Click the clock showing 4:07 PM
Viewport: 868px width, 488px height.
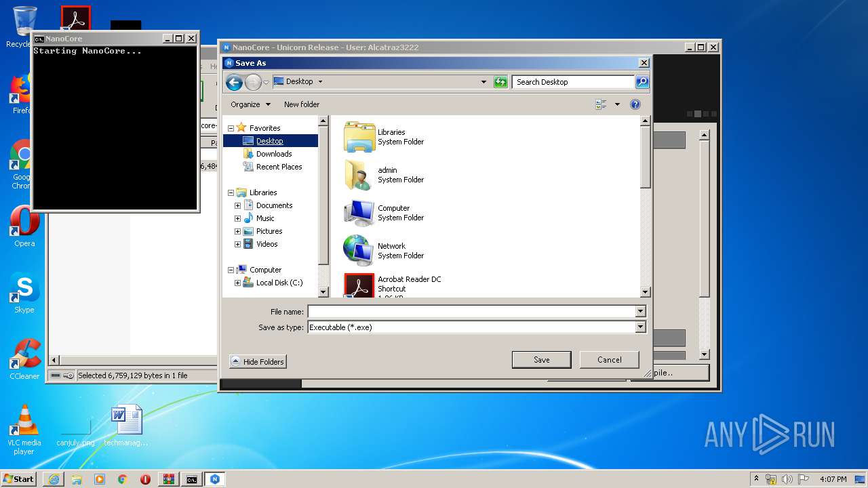click(833, 479)
